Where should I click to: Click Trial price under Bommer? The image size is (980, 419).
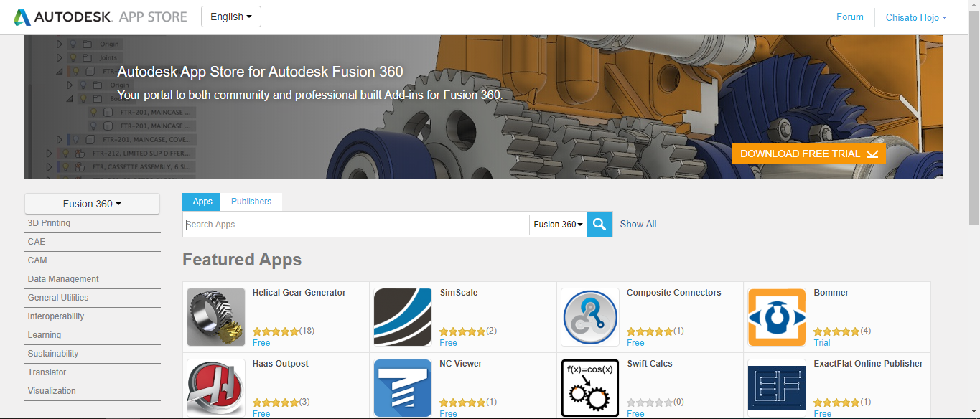click(x=822, y=343)
